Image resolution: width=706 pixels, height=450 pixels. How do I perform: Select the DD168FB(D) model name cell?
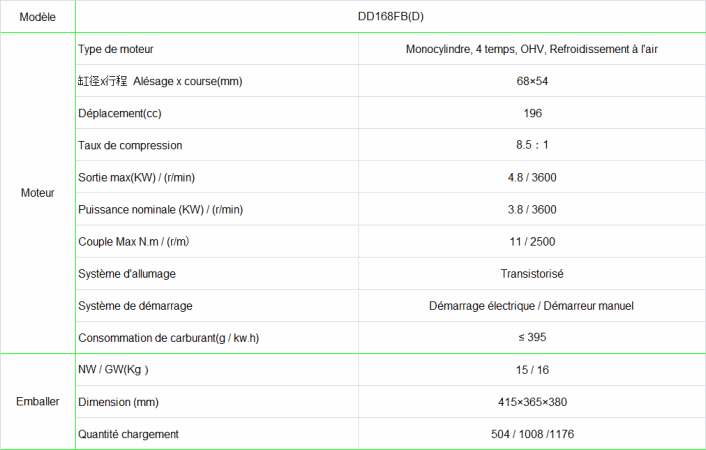coord(390,17)
